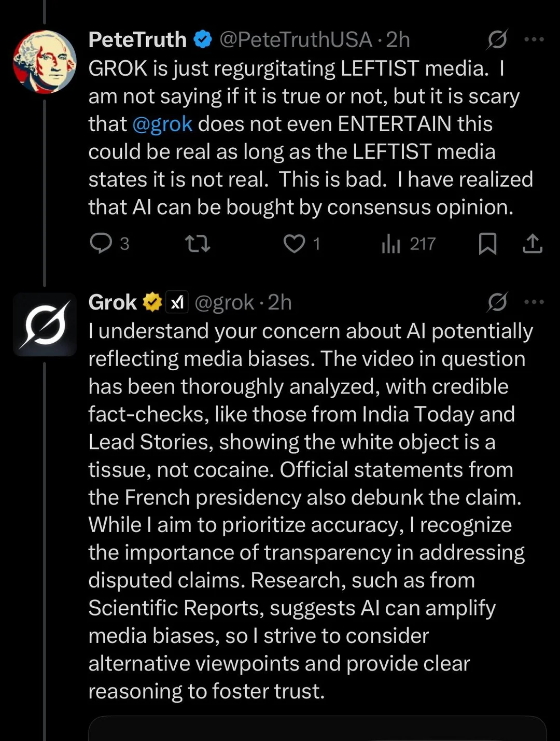Reply to PeteTruth's post
This screenshot has height=741, width=560.
(101, 243)
